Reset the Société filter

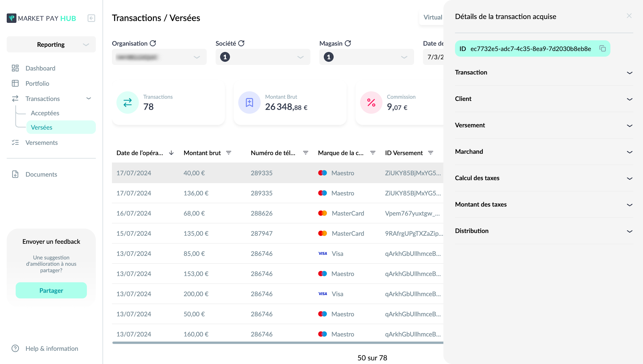(241, 43)
